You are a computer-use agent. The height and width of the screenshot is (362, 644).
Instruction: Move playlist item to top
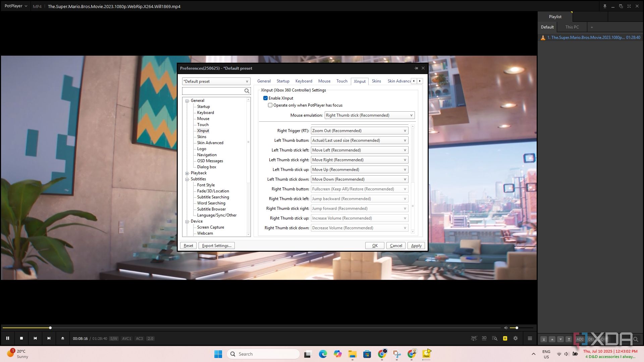click(544, 339)
